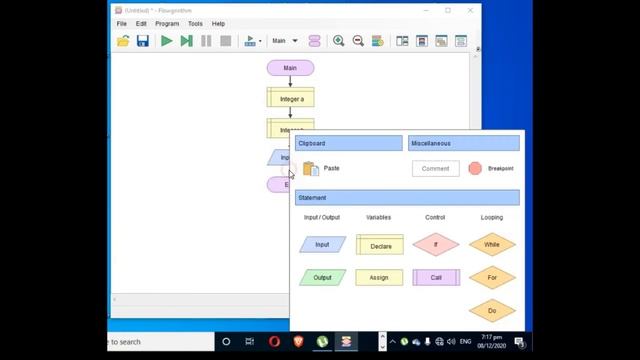Open the chart style color scheme icon

378,41
